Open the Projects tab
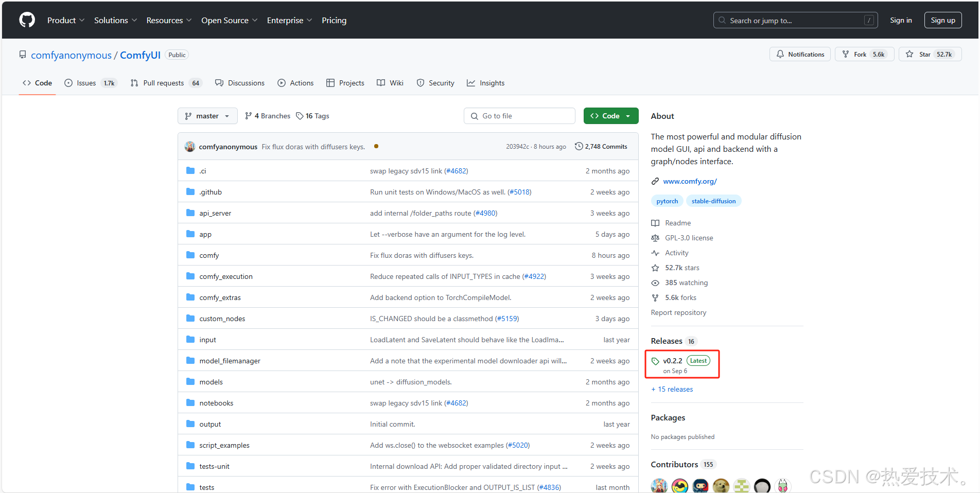Viewport: 980px width, 493px height. [x=345, y=83]
